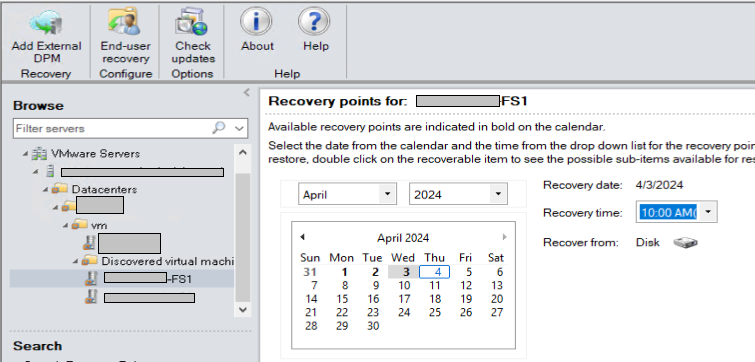Select April 24 on the calendar
755x362 pixels.
click(404, 312)
